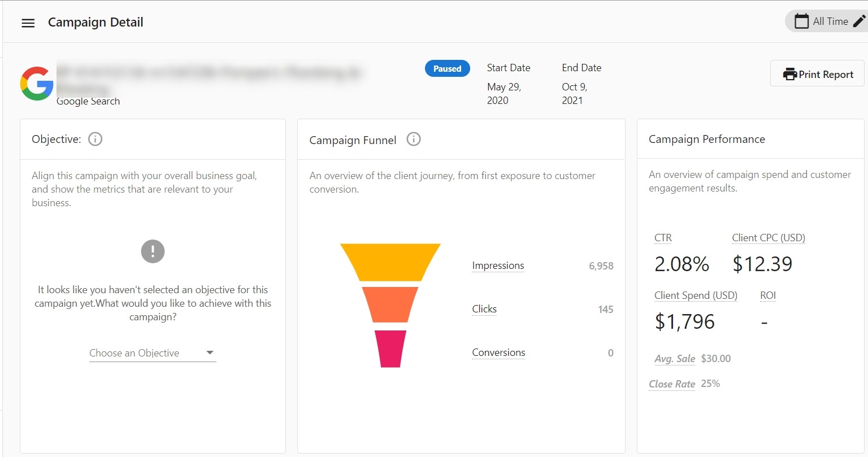Image resolution: width=868 pixels, height=457 pixels.
Task: Open the Objective info tooltip icon
Action: point(95,139)
